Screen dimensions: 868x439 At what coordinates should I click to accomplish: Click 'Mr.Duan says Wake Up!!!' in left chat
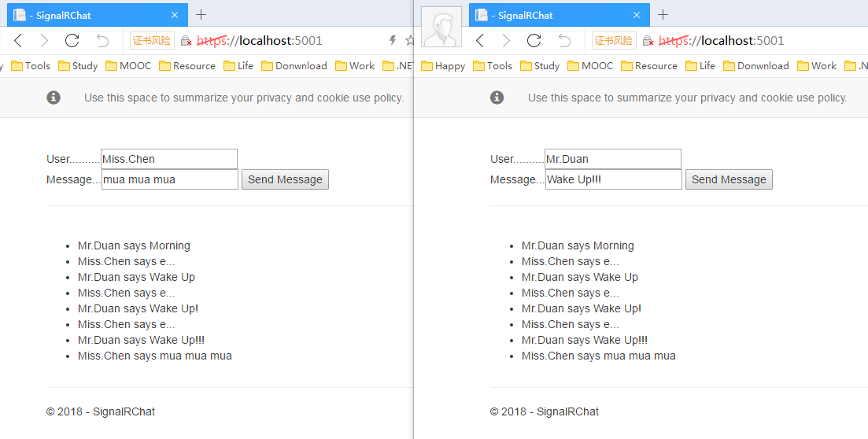click(x=141, y=340)
